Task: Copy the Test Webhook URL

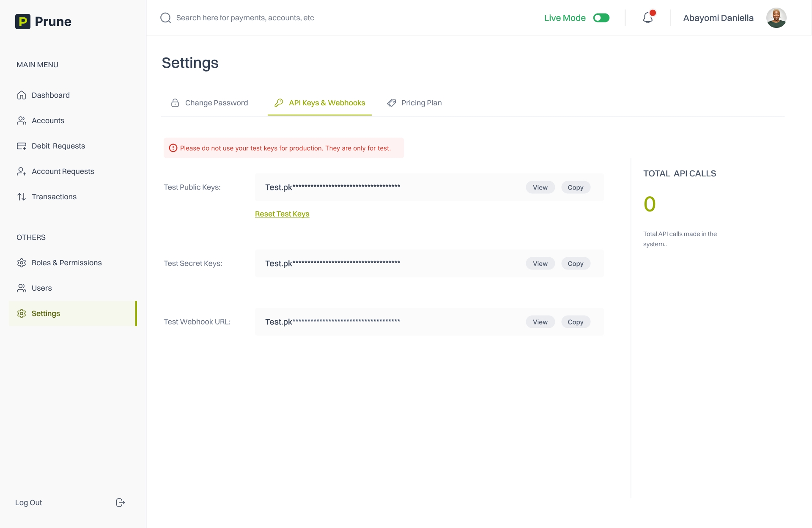Action: point(575,322)
